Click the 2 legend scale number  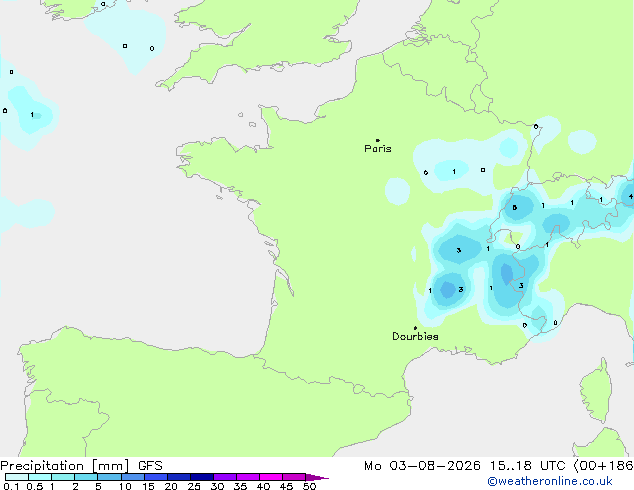pos(75,486)
